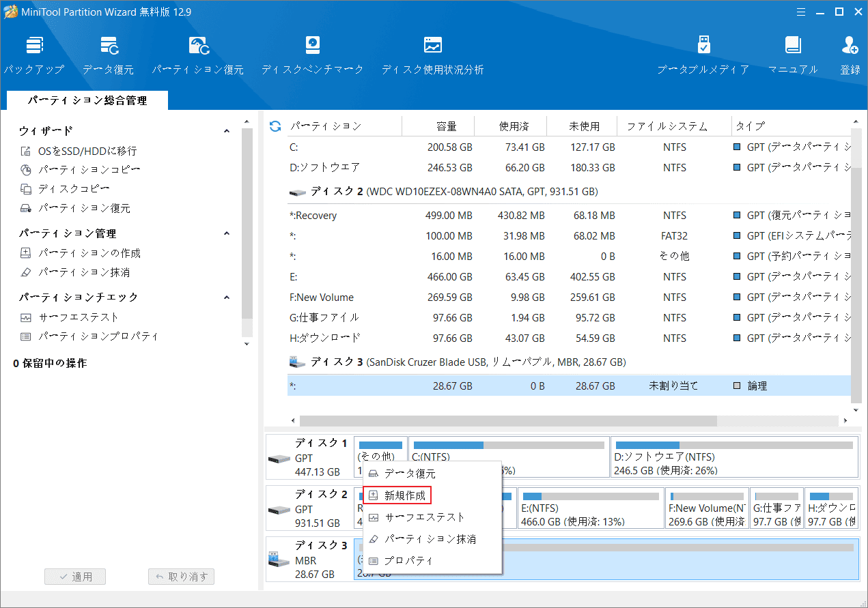Click the ブータブルメディア icon
The image size is (868, 608).
point(703,45)
